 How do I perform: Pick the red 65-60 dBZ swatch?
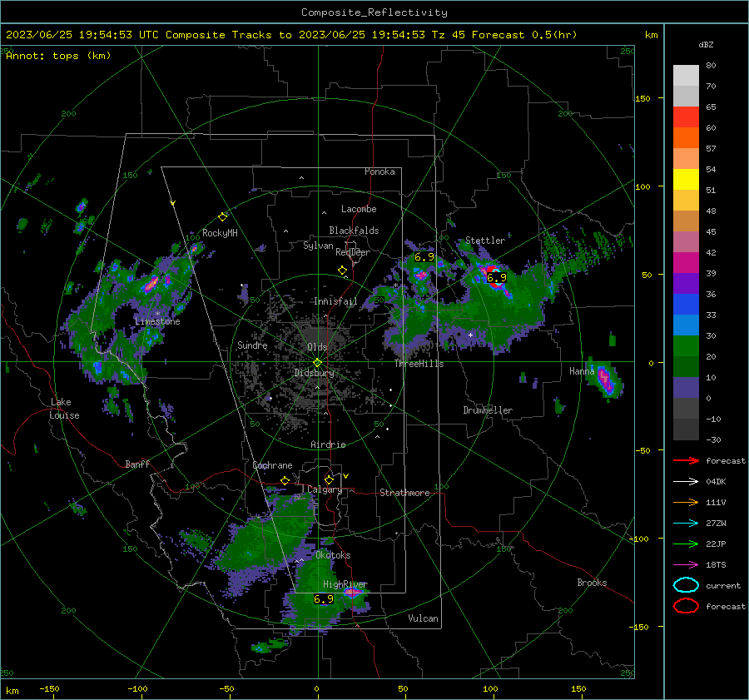(x=686, y=117)
